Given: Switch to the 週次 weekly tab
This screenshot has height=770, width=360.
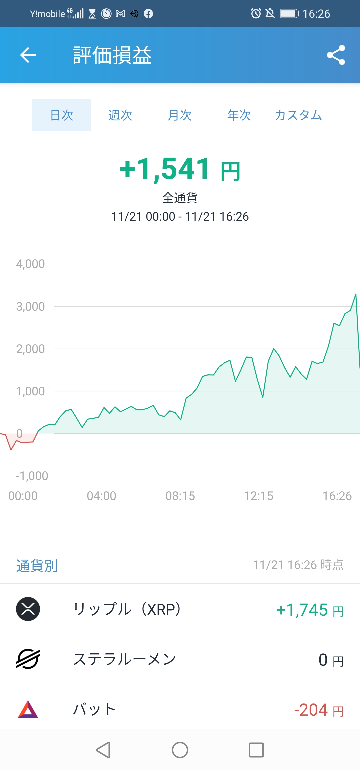Looking at the screenshot, I should click(120, 115).
